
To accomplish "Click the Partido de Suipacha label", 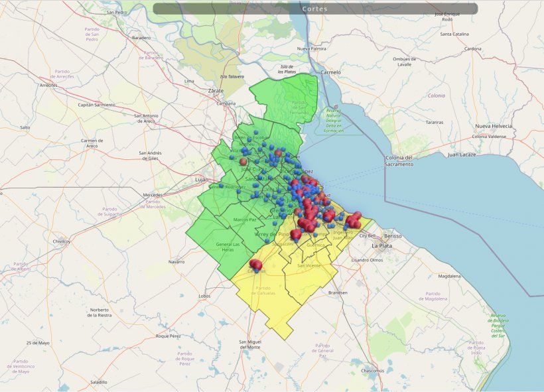I will pos(109,212).
